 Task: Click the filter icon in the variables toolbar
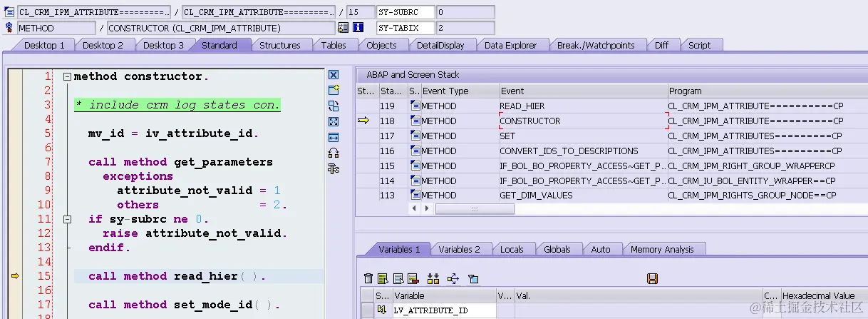[x=472, y=278]
